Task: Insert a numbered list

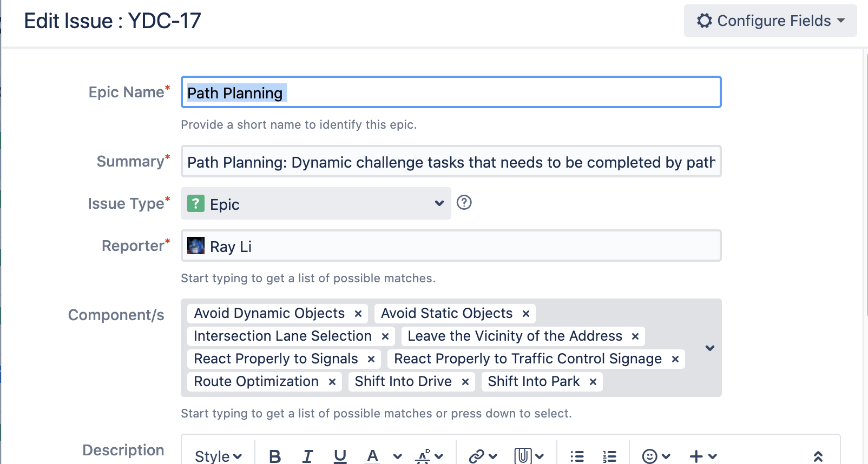Action: pyautogui.click(x=609, y=456)
